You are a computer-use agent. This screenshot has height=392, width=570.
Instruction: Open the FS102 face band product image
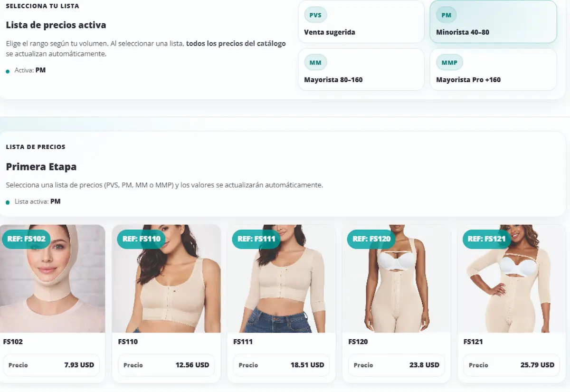click(52, 278)
